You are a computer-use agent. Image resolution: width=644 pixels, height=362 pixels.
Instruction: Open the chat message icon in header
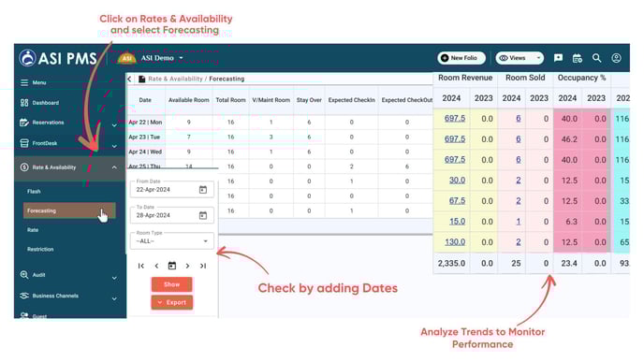pos(558,58)
